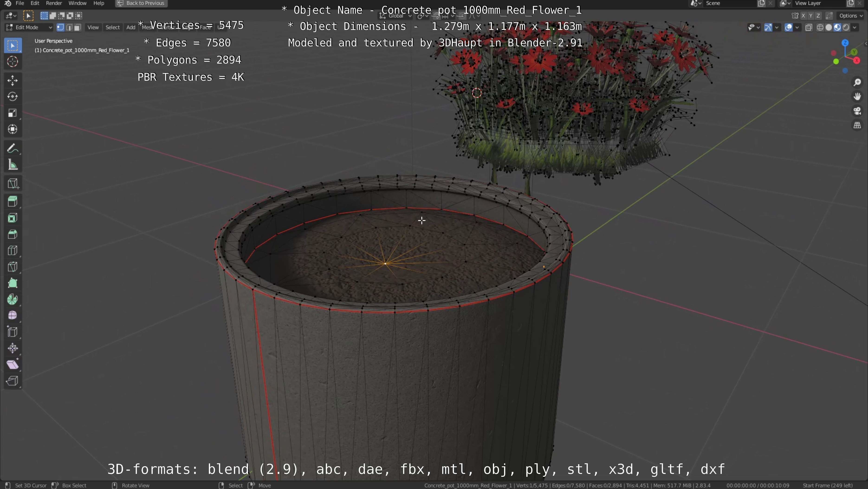
Task: Open the Edit menu
Action: coord(35,3)
